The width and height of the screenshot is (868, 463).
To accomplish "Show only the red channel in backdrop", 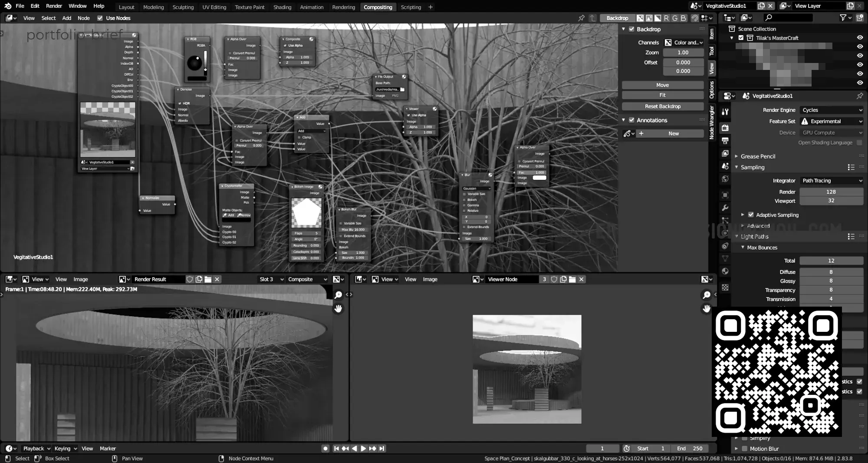I will coord(666,18).
